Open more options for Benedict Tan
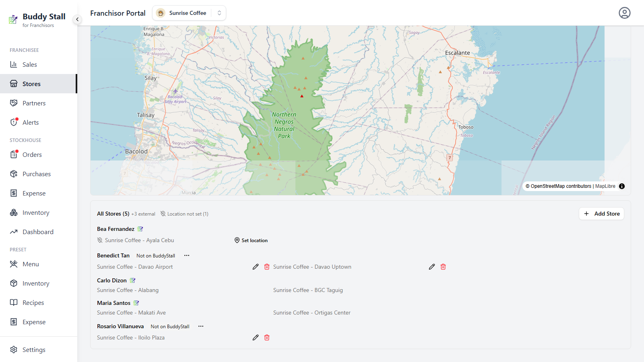Viewport: 644px width, 362px height. click(187, 255)
